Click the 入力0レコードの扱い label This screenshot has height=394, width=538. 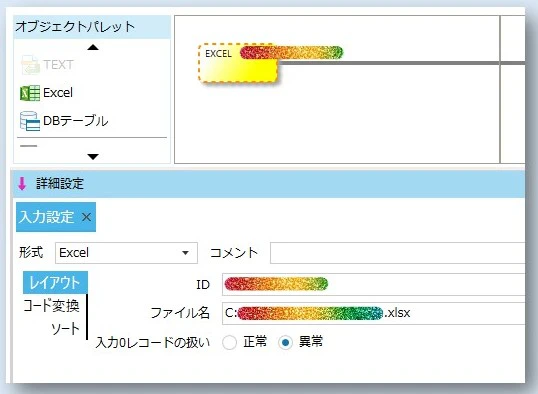[153, 342]
